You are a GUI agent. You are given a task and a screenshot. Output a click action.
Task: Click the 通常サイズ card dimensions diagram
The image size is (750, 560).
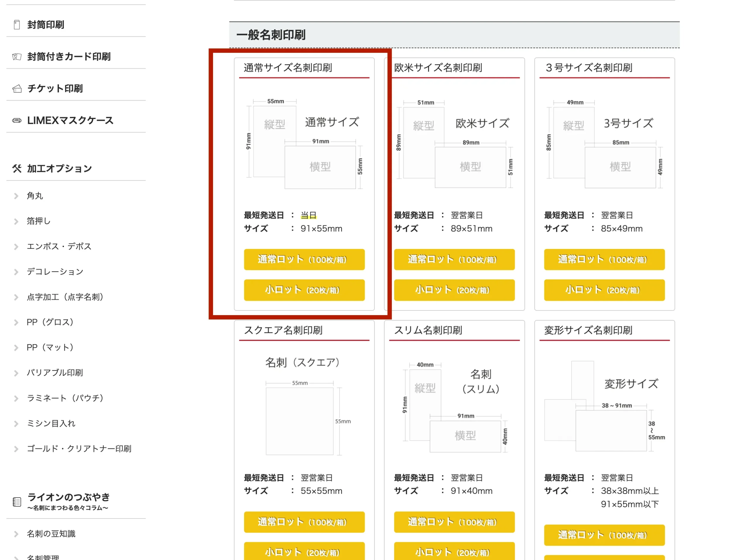click(304, 144)
